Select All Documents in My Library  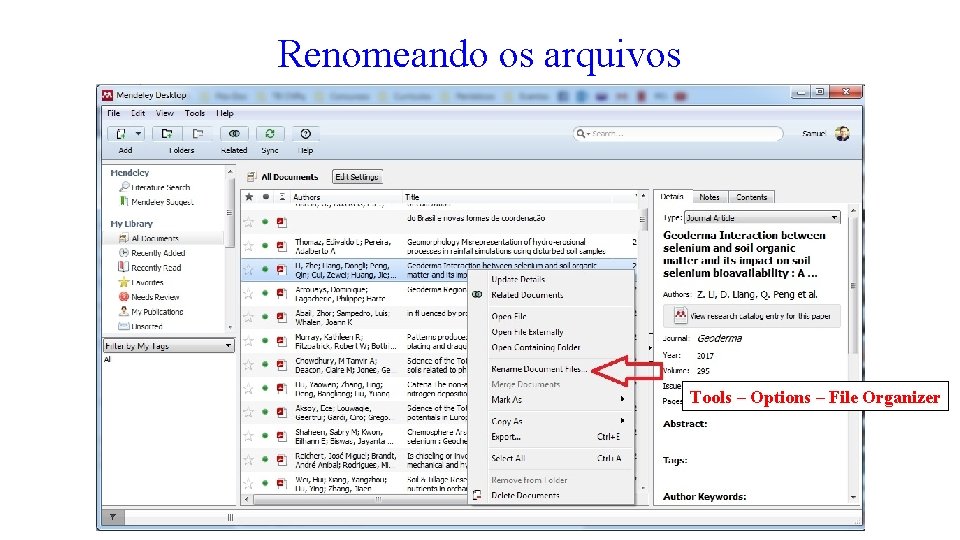(155, 238)
